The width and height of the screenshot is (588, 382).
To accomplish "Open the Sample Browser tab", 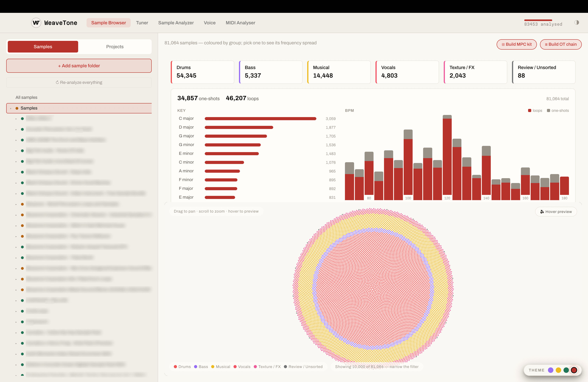I will click(x=108, y=23).
